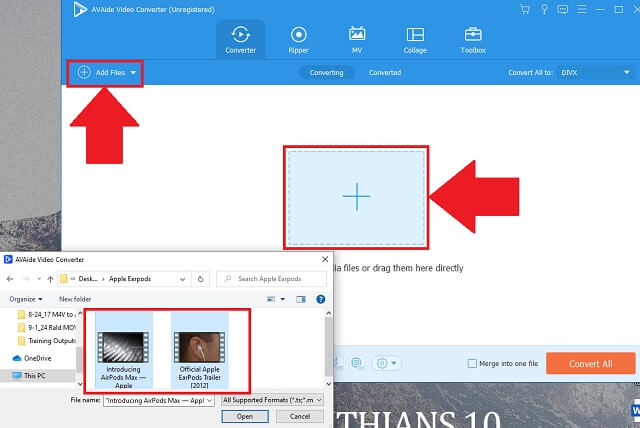
Task: Click the shopping cart icon
Action: click(526, 8)
